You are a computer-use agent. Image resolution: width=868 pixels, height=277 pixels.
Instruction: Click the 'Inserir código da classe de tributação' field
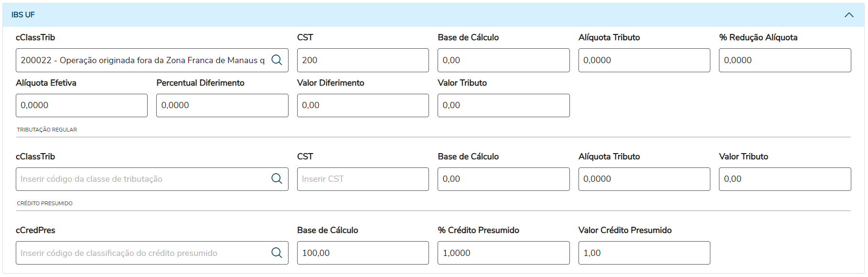pos(143,179)
